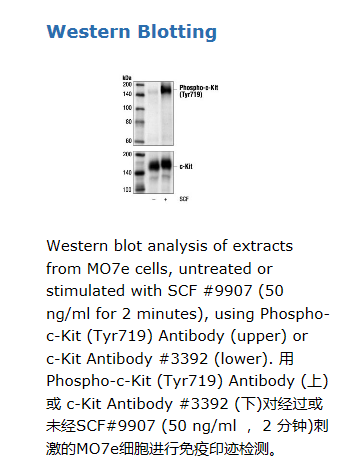Click the upper Phospho-c-Kit blot panel
This screenshot has height=475, width=360.
tap(154, 113)
